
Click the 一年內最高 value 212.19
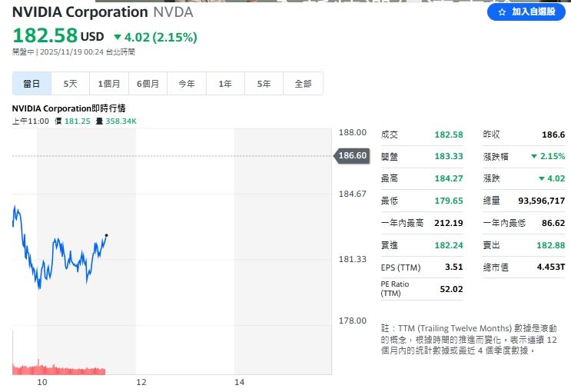pos(448,223)
